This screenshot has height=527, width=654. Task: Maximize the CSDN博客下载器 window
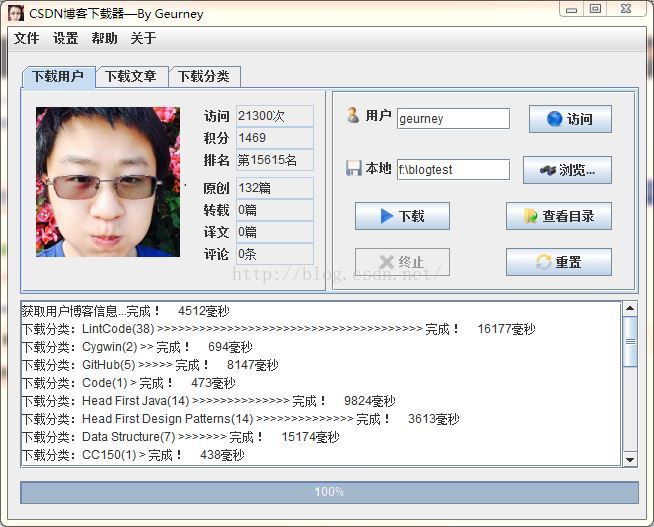click(595, 9)
